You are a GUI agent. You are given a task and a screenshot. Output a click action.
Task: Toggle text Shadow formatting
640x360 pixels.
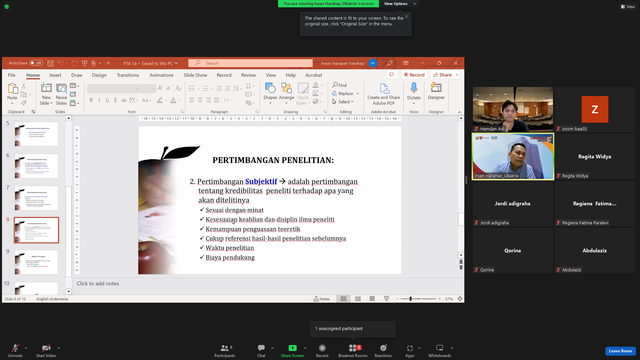(116, 100)
